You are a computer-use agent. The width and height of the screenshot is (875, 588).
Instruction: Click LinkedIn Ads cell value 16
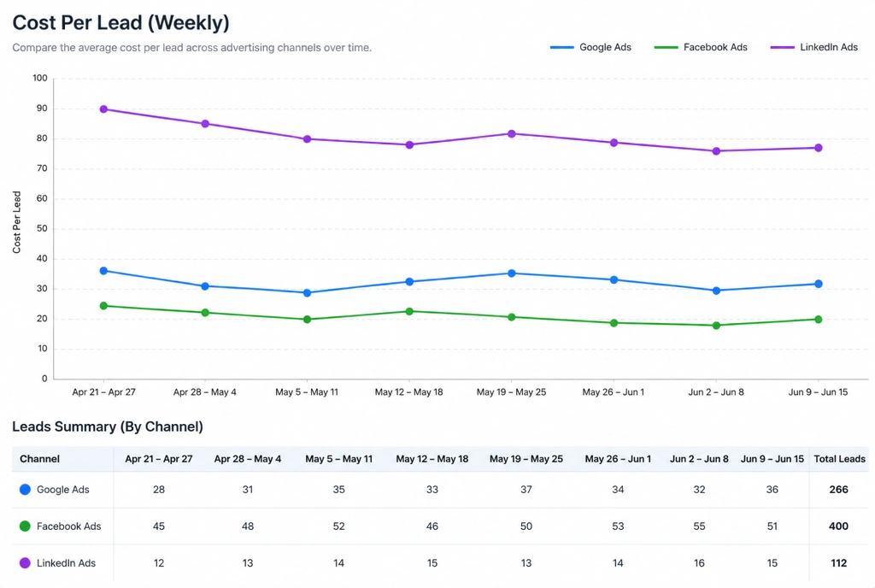click(x=699, y=563)
